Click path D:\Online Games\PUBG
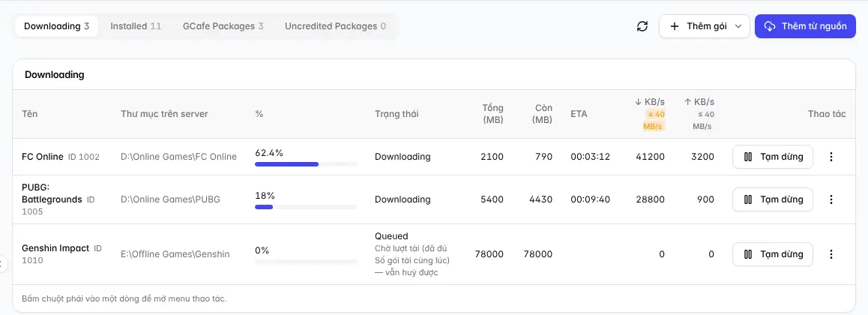 170,199
